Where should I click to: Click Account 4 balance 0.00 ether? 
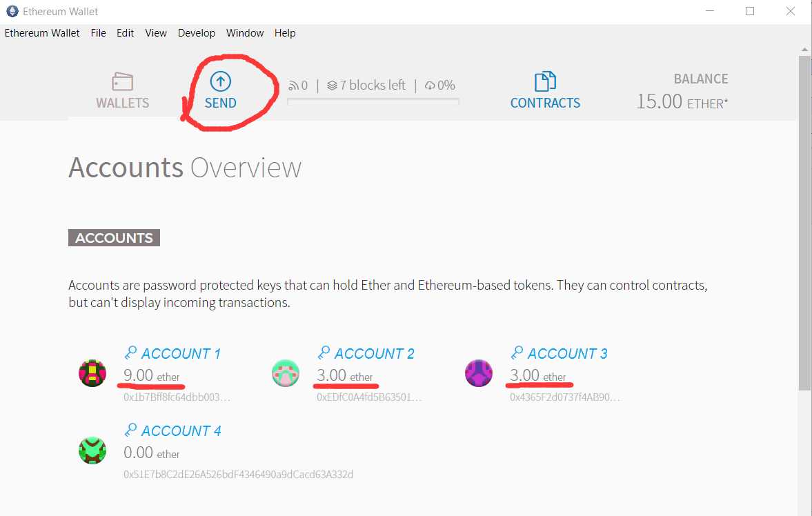point(151,453)
